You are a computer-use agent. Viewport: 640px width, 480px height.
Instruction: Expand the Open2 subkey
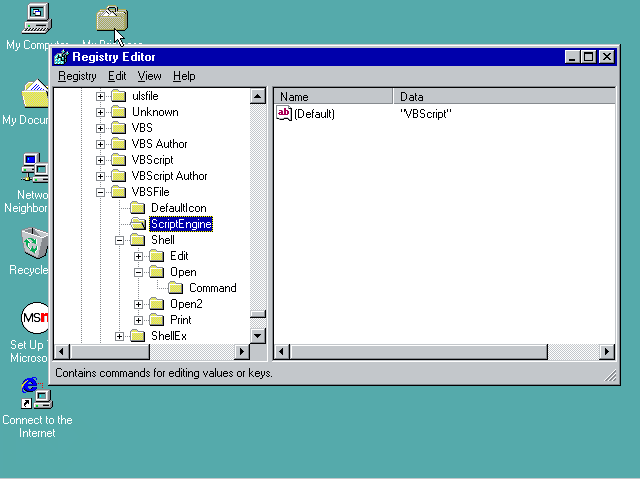[x=138, y=304]
